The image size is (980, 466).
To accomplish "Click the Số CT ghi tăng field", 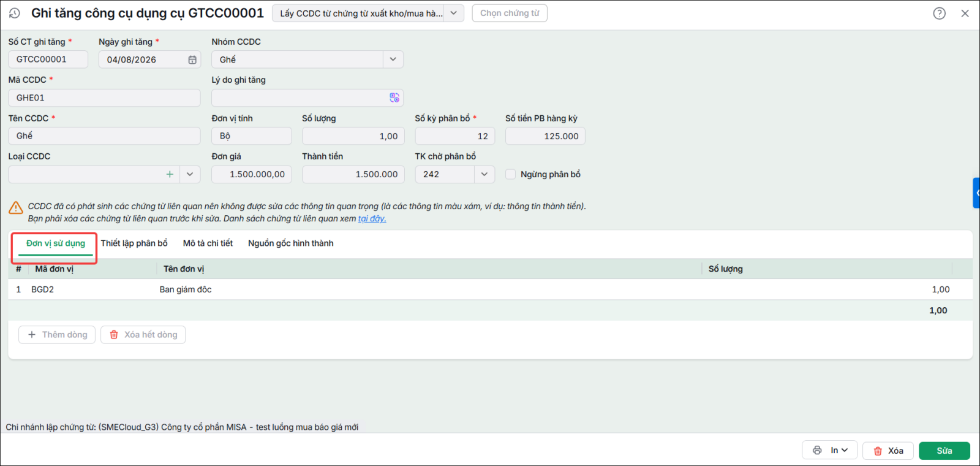I will tap(48, 59).
